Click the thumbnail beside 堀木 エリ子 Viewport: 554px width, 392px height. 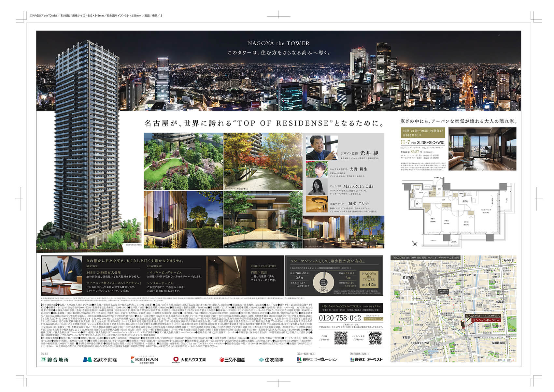(317, 204)
